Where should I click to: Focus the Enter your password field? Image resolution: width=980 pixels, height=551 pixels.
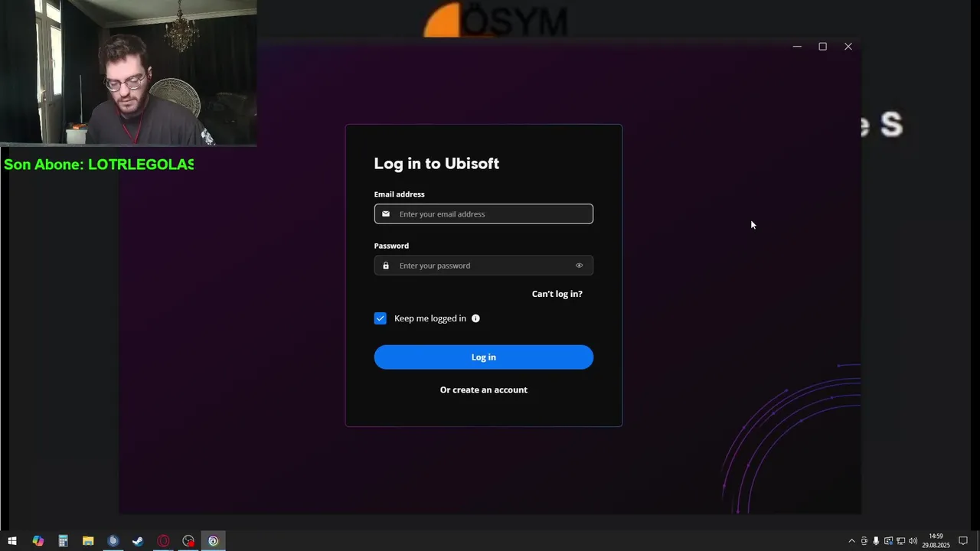coord(483,266)
